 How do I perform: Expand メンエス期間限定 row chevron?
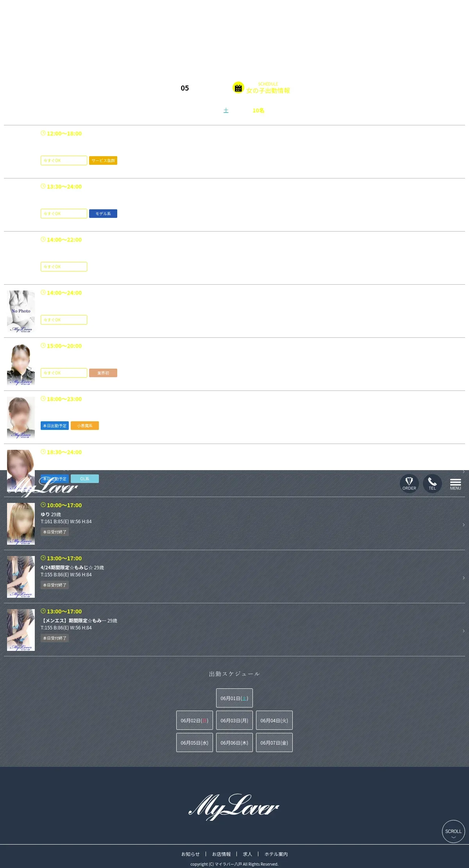[x=464, y=631]
